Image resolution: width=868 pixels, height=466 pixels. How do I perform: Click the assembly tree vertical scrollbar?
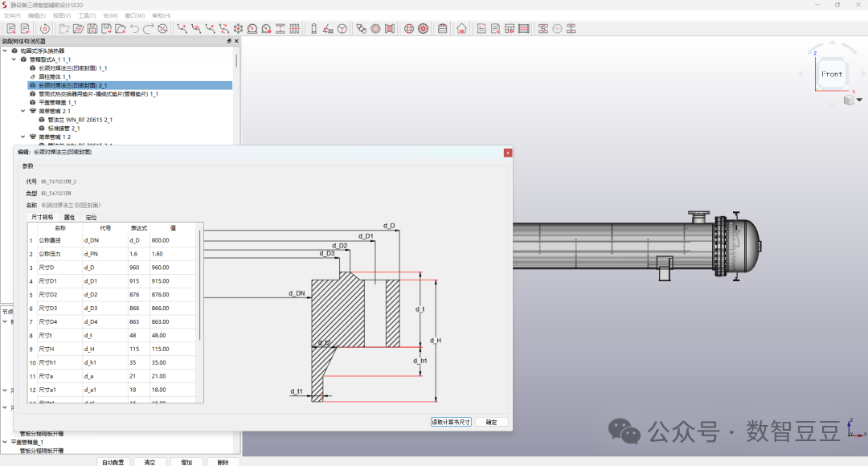237,60
